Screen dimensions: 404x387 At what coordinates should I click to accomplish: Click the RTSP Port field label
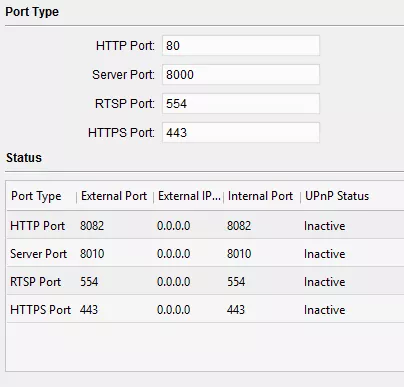click(125, 103)
